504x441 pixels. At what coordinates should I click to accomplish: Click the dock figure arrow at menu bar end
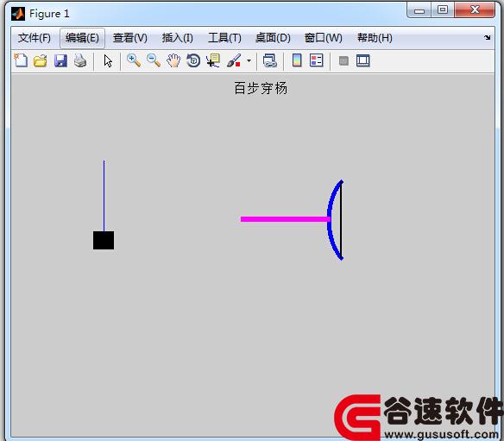[488, 38]
